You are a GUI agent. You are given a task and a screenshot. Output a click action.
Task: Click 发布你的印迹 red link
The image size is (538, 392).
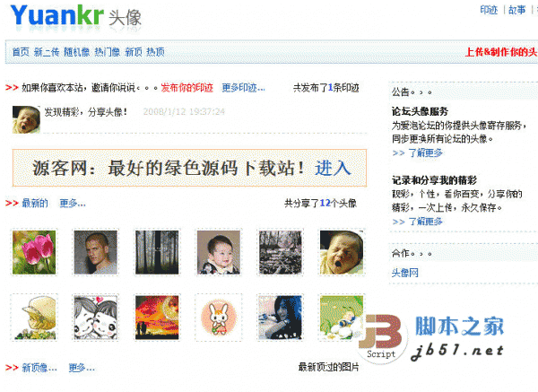pos(187,88)
